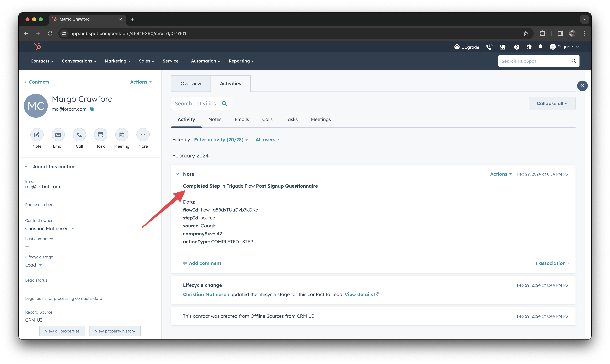Open the HubSpot Marketplace icon

[x=503, y=47]
